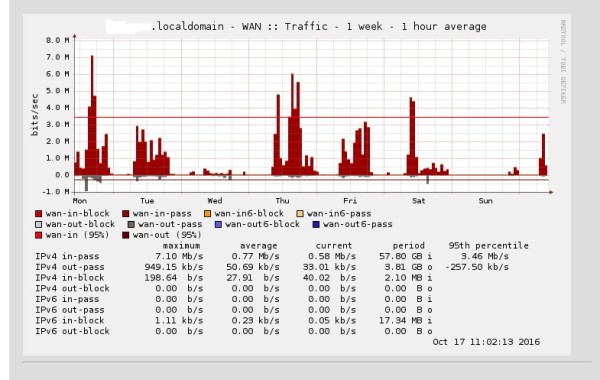
Task: Click the 'IPv4 out-block' row label
Action: click(73, 289)
